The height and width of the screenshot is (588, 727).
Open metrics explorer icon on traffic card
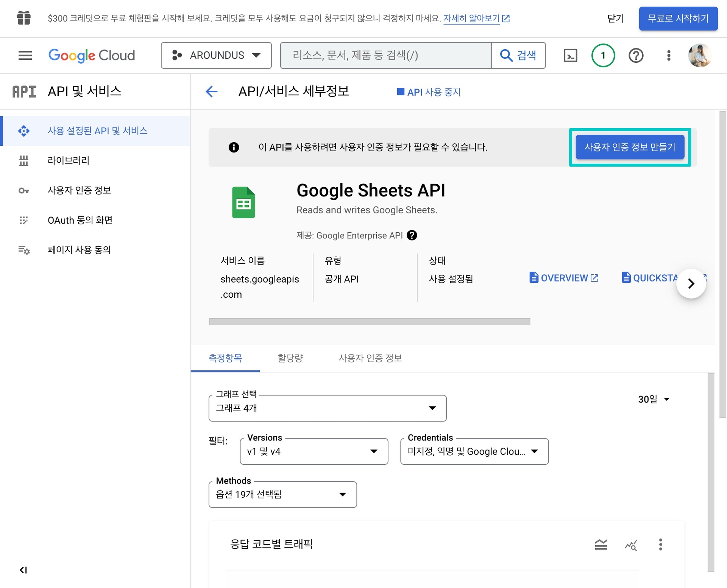coord(631,544)
